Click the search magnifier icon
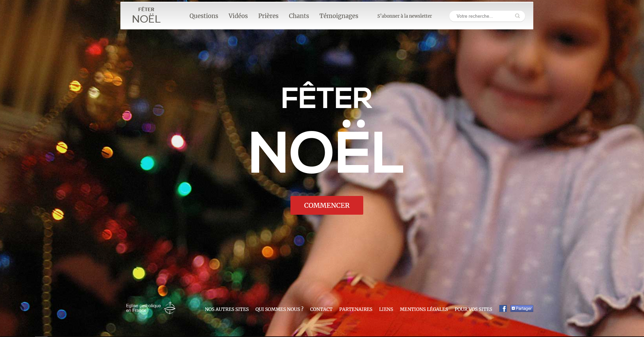Image resolution: width=644 pixels, height=337 pixels. (517, 16)
